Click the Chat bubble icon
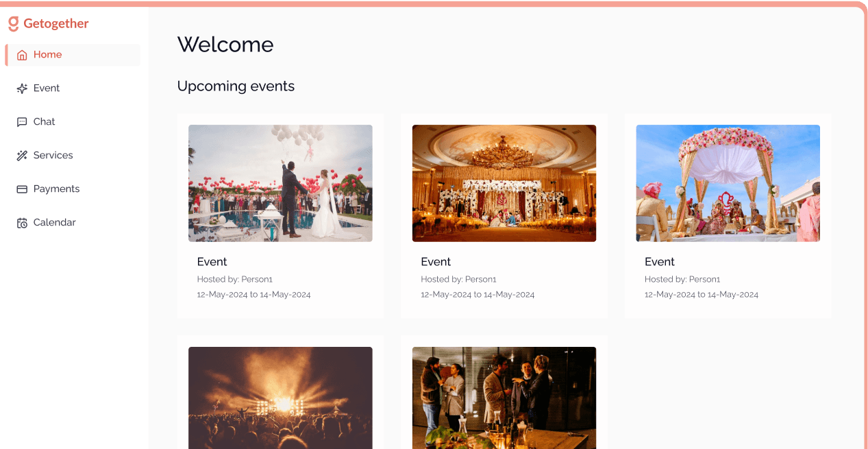868x449 pixels. click(x=22, y=122)
